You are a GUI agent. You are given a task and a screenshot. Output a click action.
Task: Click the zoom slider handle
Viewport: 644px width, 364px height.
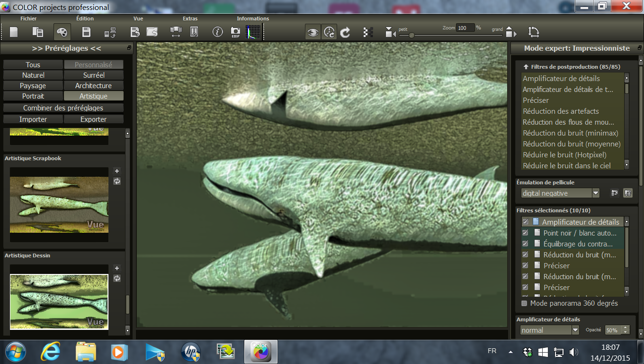click(411, 35)
